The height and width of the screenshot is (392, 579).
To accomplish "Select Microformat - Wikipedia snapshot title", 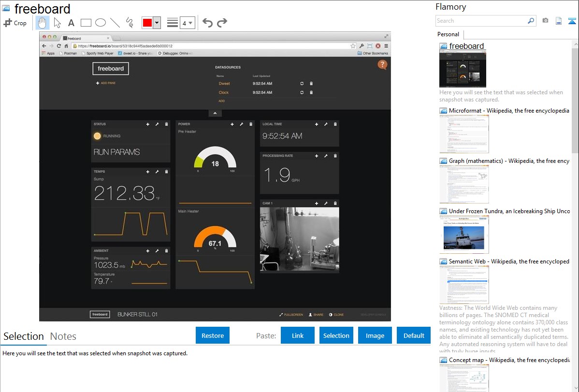I will point(509,111).
